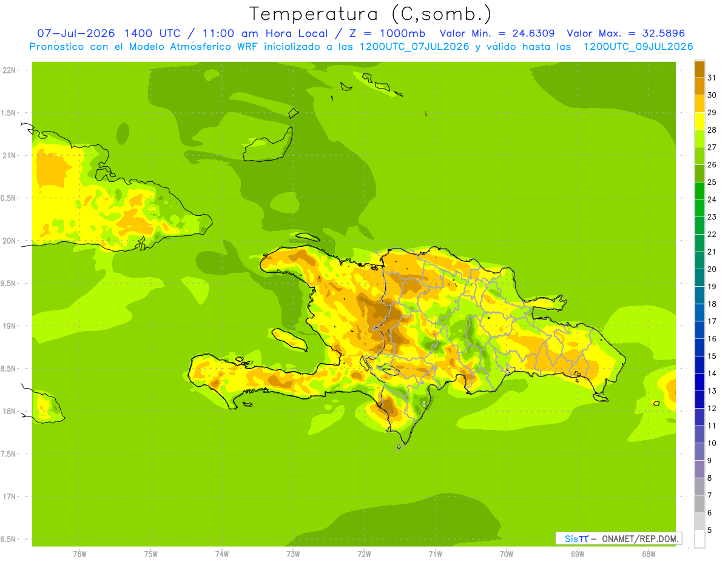Click the small Tortuga island off Haiti's north coast

(x=307, y=237)
